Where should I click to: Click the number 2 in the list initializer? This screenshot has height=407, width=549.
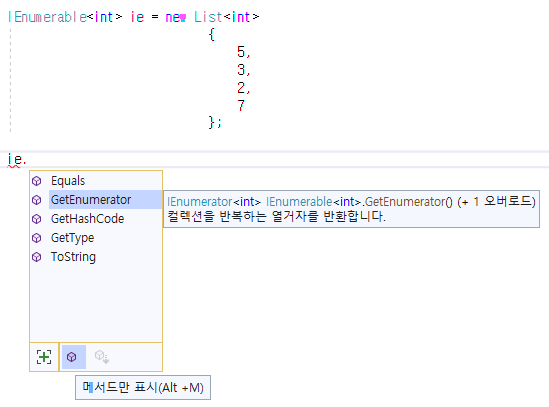click(x=241, y=88)
